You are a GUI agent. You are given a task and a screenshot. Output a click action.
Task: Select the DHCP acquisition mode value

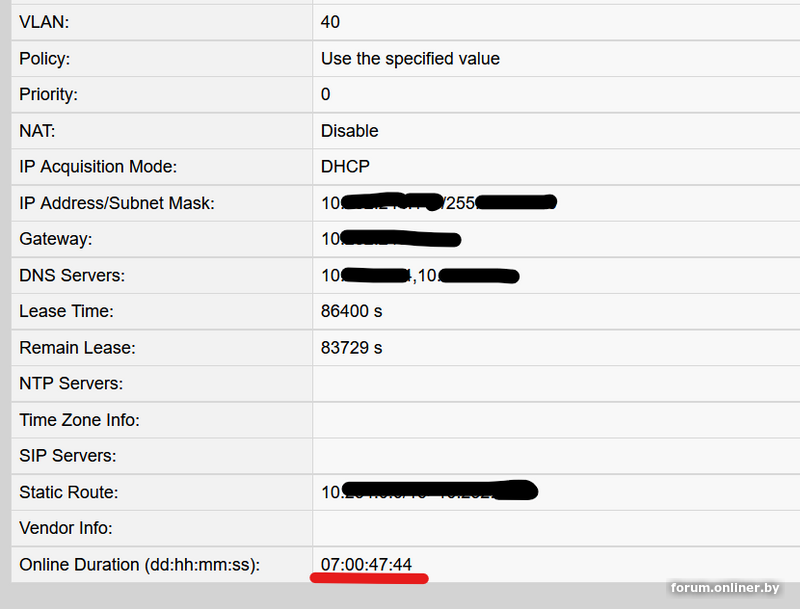point(345,167)
